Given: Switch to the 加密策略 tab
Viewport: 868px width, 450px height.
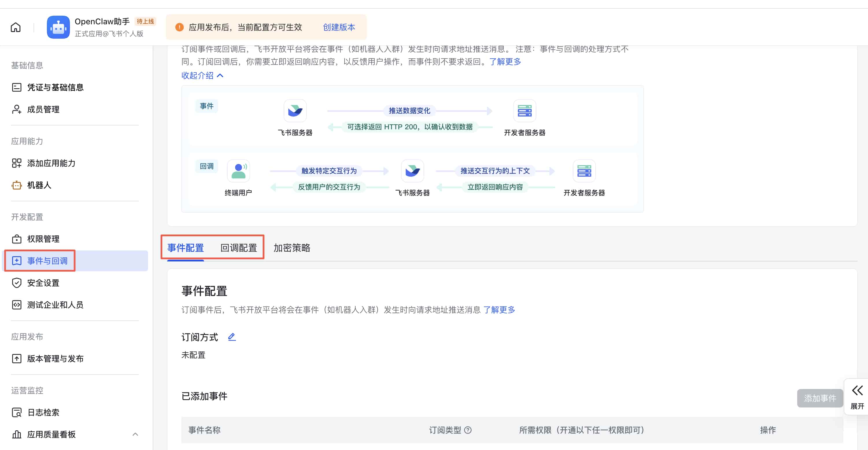Looking at the screenshot, I should point(292,248).
